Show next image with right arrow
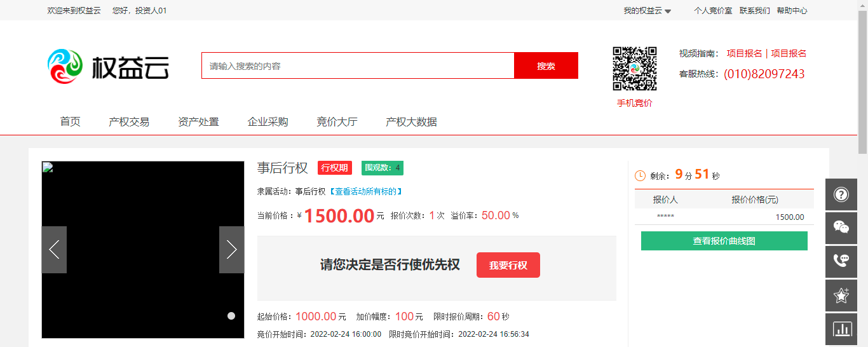 (x=232, y=250)
